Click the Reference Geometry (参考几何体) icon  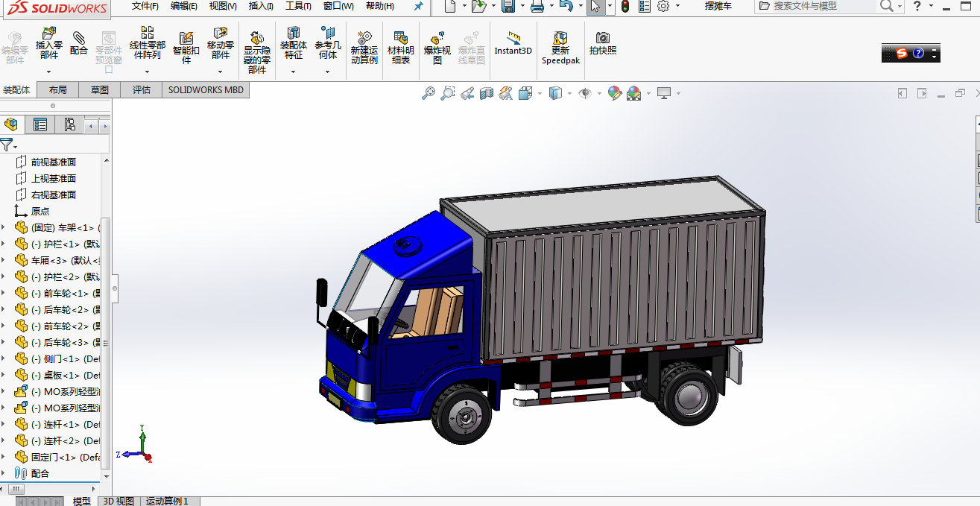click(x=328, y=34)
